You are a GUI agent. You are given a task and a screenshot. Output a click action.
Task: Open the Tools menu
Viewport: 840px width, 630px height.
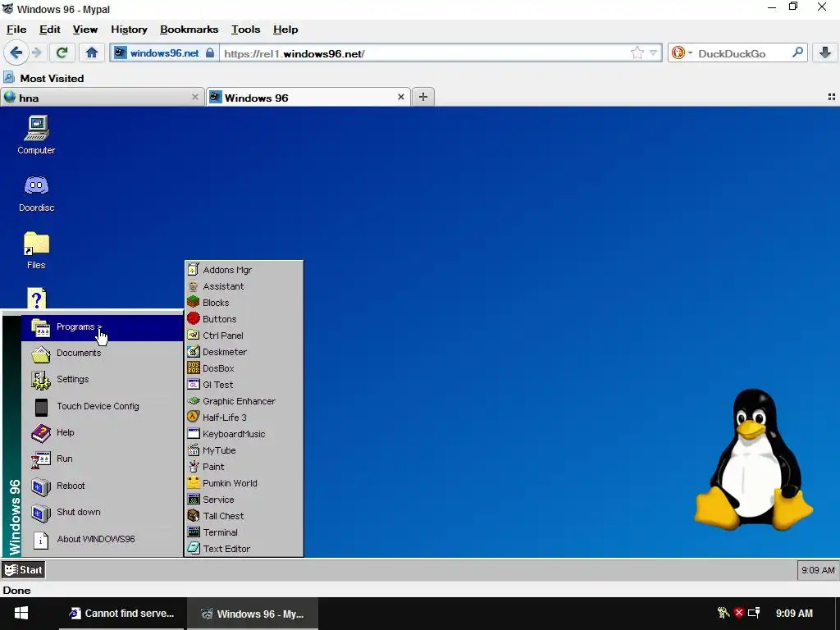(246, 30)
